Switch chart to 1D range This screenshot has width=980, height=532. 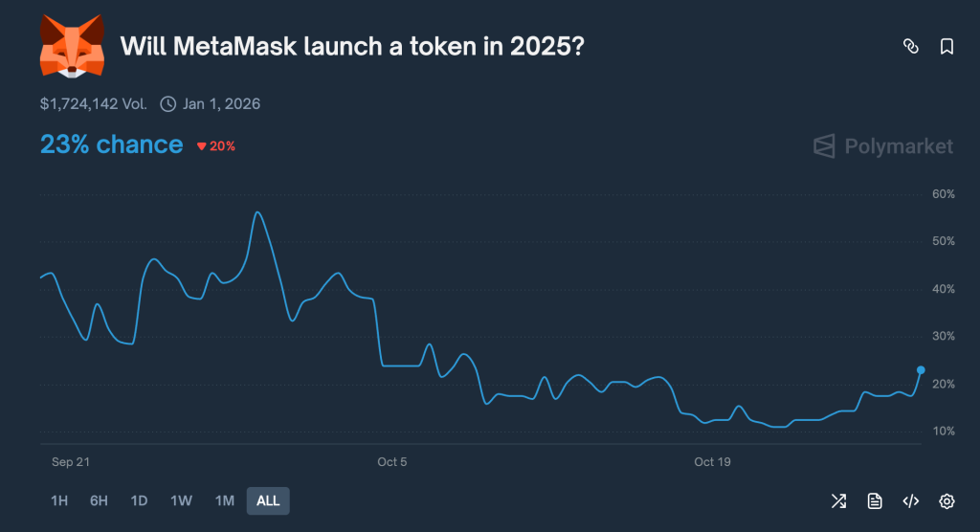139,500
